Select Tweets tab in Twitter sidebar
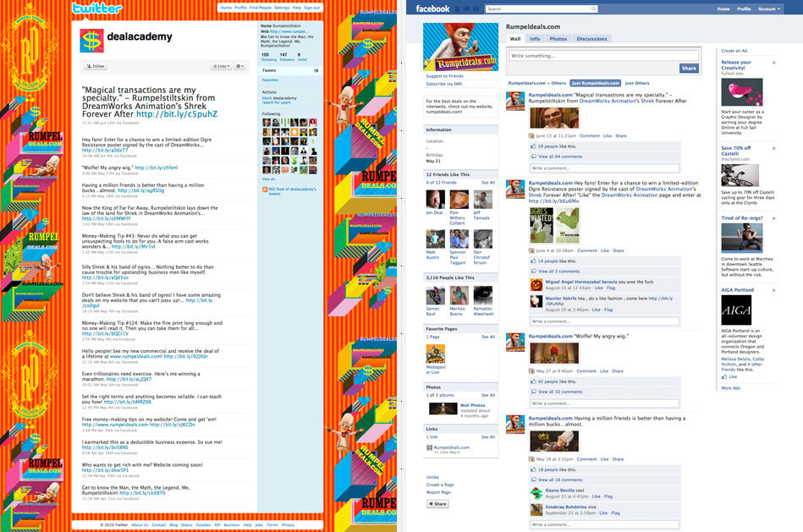Viewport: 803px width, 532px height. (290, 71)
